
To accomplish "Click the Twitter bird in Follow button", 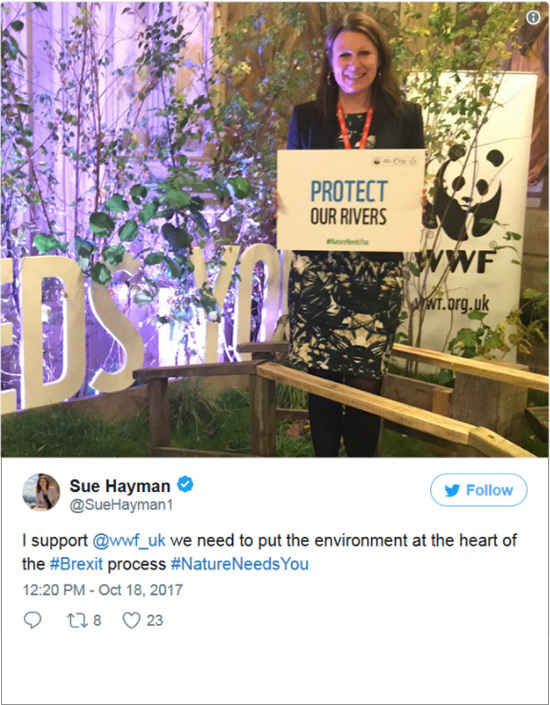I will tap(452, 490).
